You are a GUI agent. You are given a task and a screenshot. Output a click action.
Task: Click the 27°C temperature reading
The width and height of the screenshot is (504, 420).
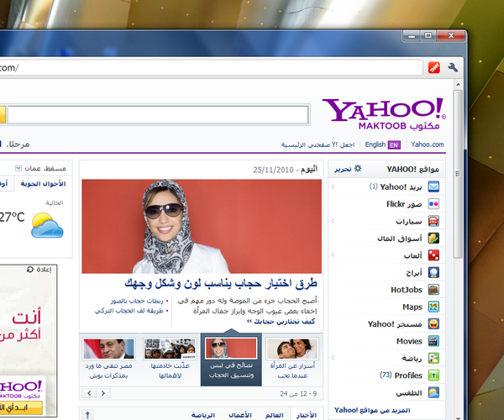click(x=13, y=218)
